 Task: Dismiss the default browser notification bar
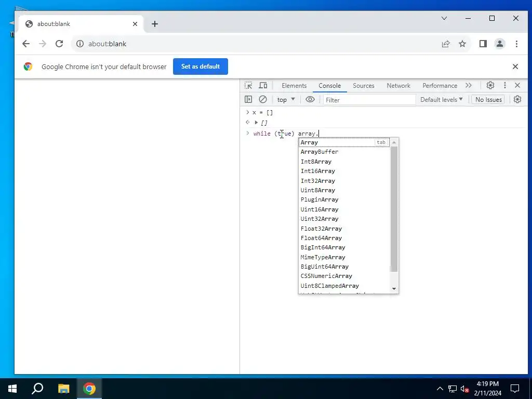515,66
